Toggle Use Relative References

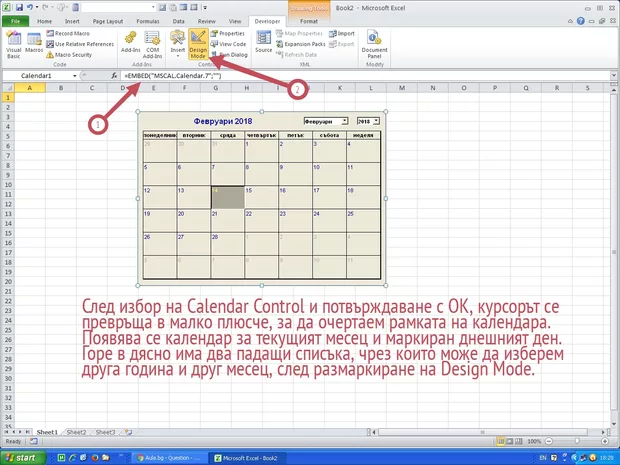coord(80,44)
